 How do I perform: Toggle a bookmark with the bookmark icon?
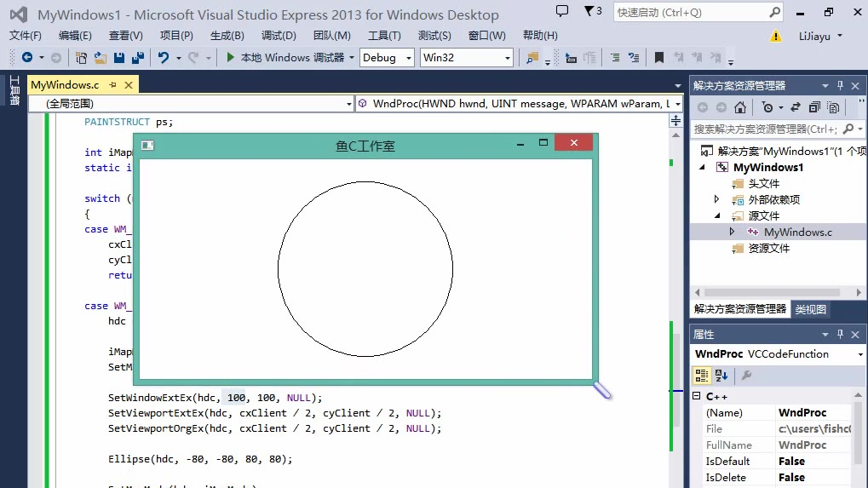click(658, 58)
